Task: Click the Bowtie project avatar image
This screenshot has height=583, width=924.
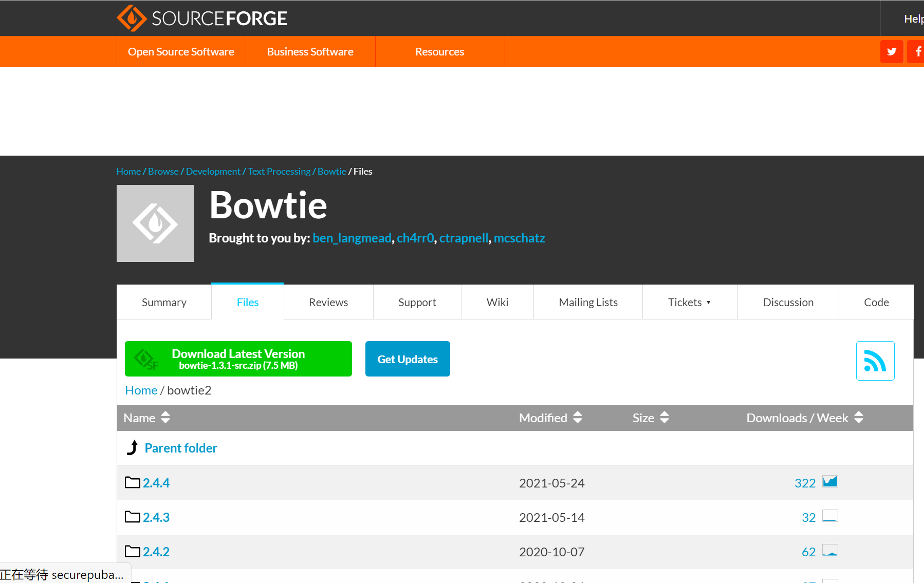Action: (155, 223)
